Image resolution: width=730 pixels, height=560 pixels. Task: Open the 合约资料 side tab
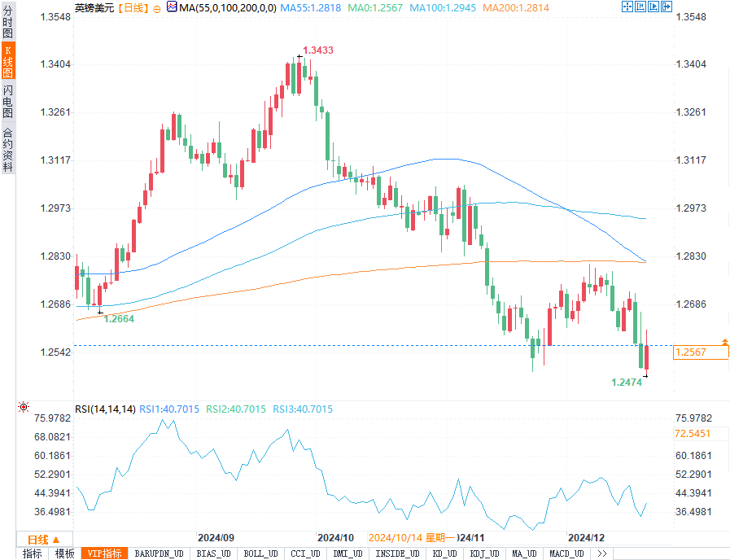click(x=8, y=149)
